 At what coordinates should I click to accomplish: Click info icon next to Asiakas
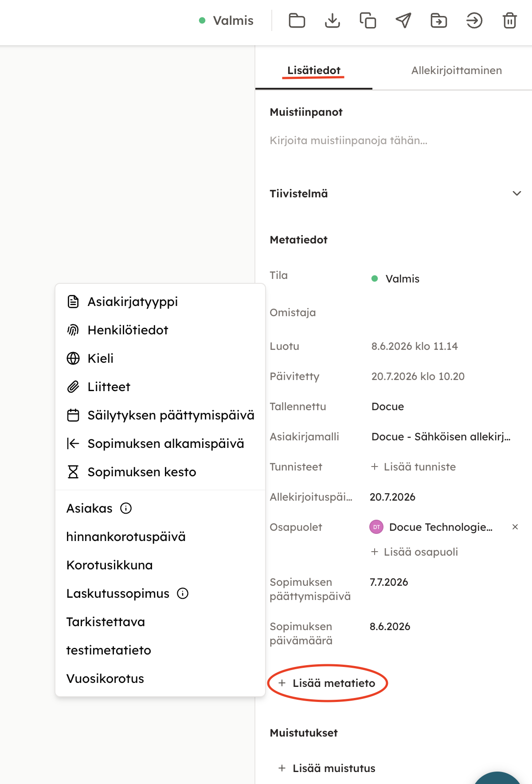(x=126, y=508)
